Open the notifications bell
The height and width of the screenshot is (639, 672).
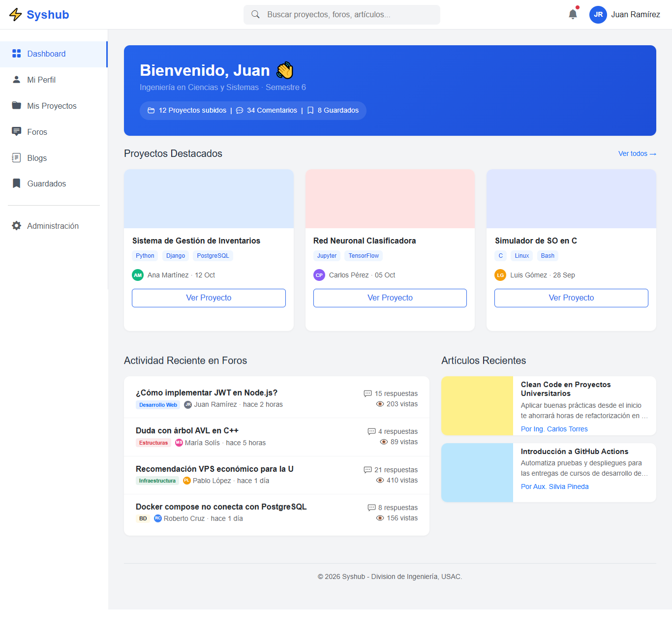tap(573, 14)
